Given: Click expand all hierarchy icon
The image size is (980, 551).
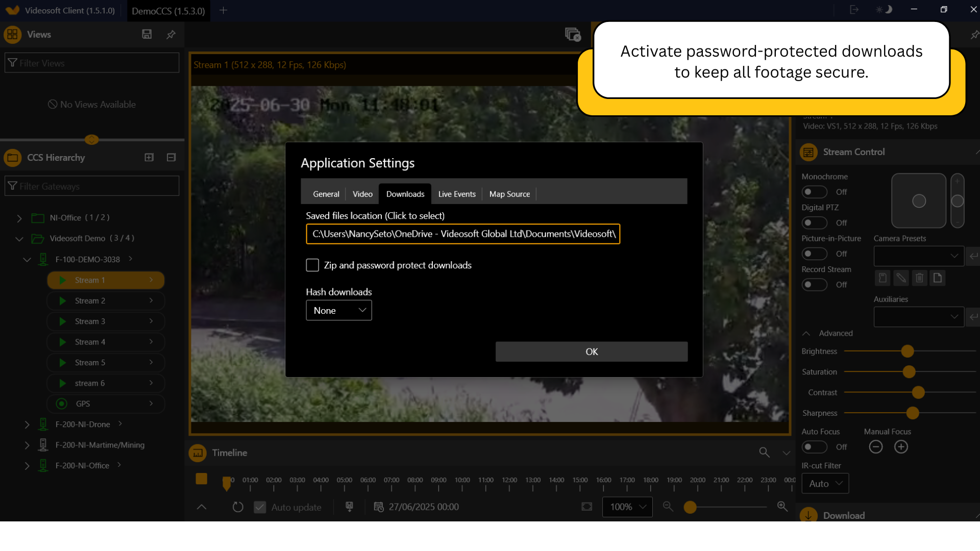Looking at the screenshot, I should (x=149, y=157).
